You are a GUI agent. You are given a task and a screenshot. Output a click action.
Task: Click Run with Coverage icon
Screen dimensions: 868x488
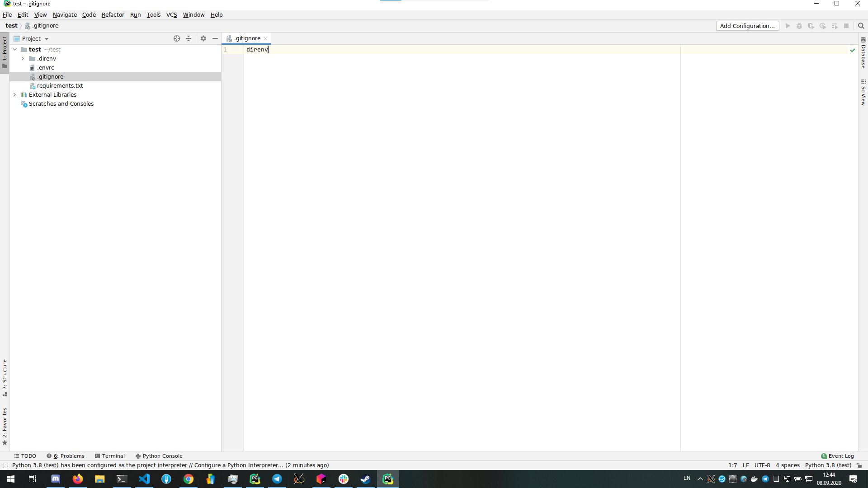coord(811,26)
